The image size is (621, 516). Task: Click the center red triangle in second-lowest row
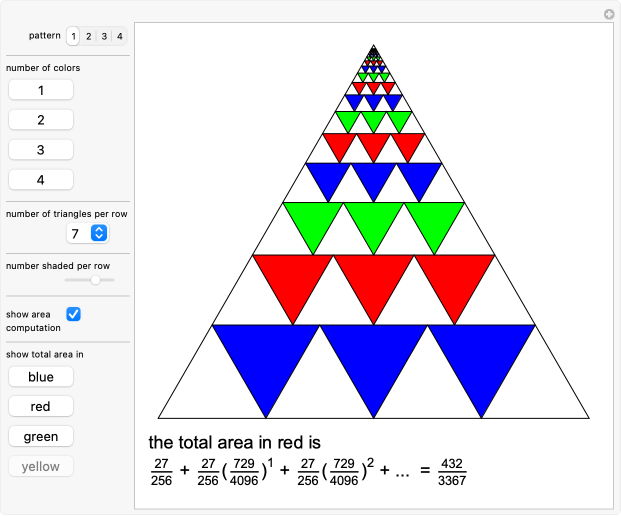click(x=373, y=283)
